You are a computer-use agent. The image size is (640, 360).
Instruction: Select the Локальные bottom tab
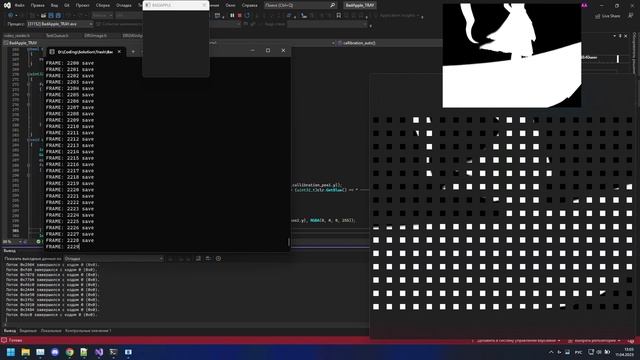51,331
